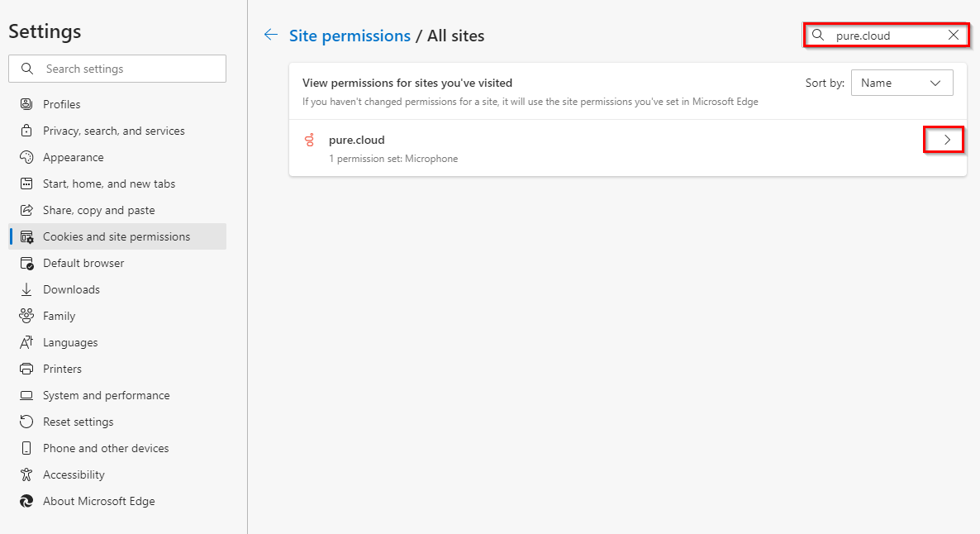Click the Accessibility figure icon
Viewport: 980px width, 534px height.
pos(26,474)
